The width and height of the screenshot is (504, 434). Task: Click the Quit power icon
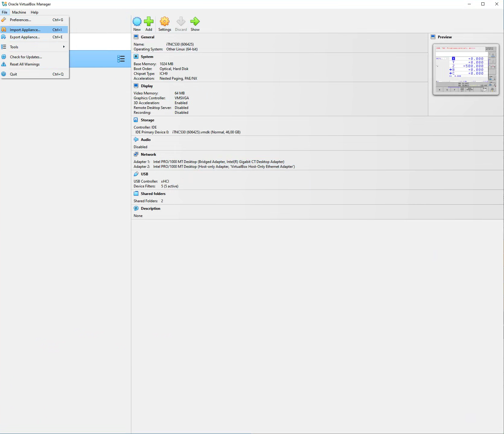pyautogui.click(x=4, y=74)
